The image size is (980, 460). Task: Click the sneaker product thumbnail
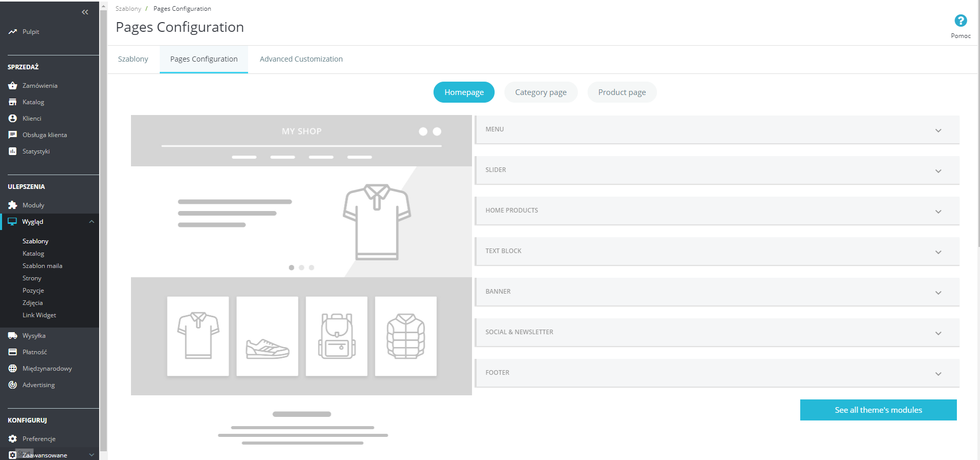point(267,336)
